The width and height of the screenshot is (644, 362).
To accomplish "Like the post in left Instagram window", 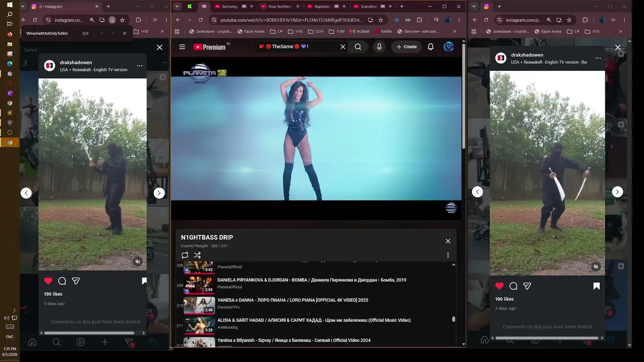I will coord(48,281).
